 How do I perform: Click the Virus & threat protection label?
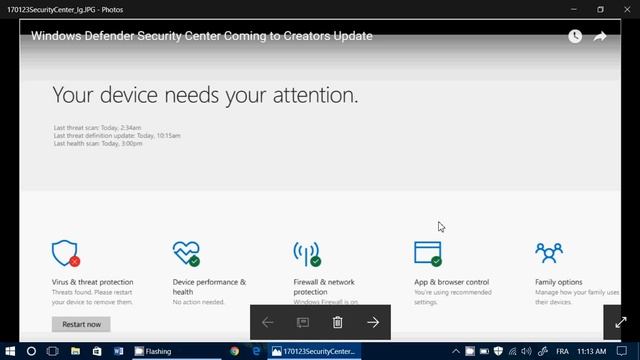click(x=93, y=282)
